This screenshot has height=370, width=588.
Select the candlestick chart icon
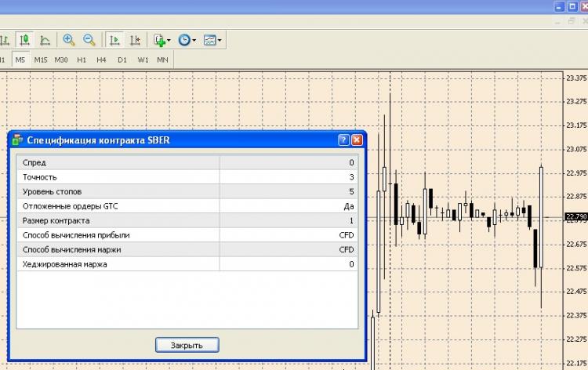coord(25,40)
